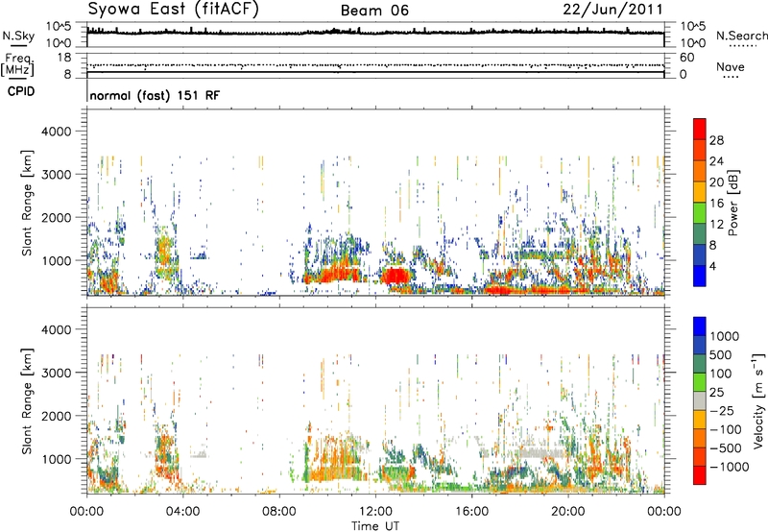Viewport: 768px width, 532px height.
Task: Pick the gray −25 to 25 velocity segment
Action: tap(700, 400)
